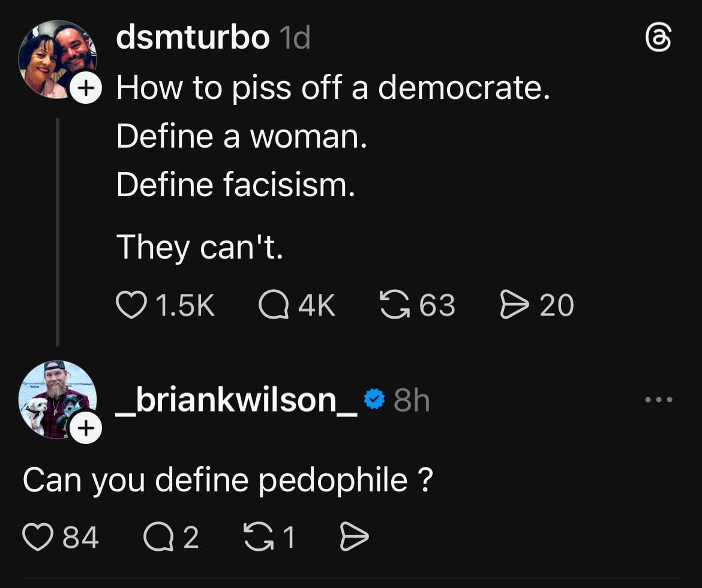Screen dimensions: 702x588
Task: Click the blue verified badge
Action: coord(375,399)
